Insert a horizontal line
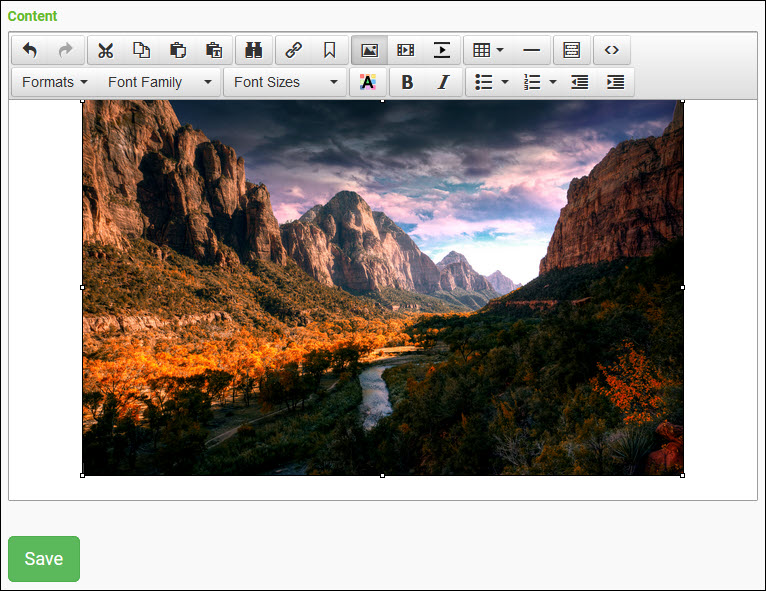This screenshot has height=591, width=766. [x=532, y=50]
